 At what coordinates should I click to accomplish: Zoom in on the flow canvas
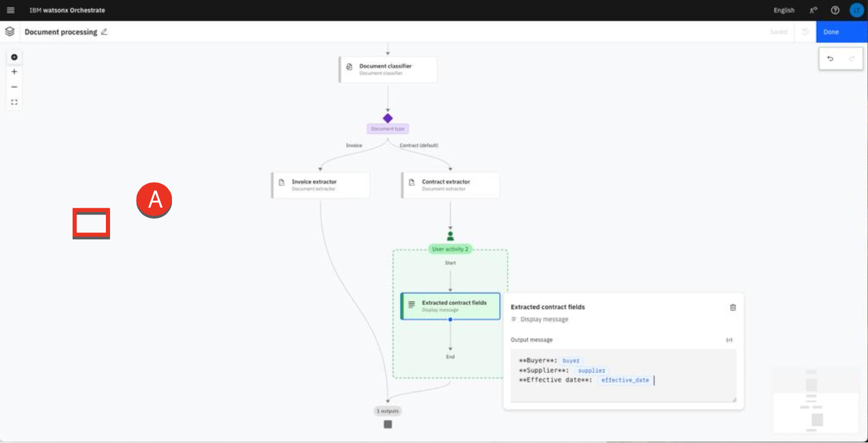14,72
